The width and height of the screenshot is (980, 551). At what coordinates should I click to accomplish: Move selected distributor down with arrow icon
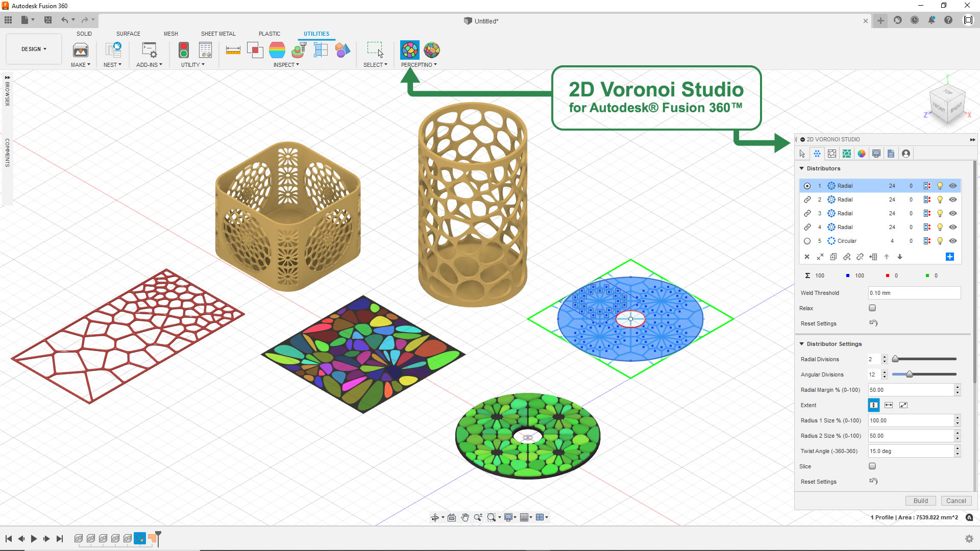(900, 257)
